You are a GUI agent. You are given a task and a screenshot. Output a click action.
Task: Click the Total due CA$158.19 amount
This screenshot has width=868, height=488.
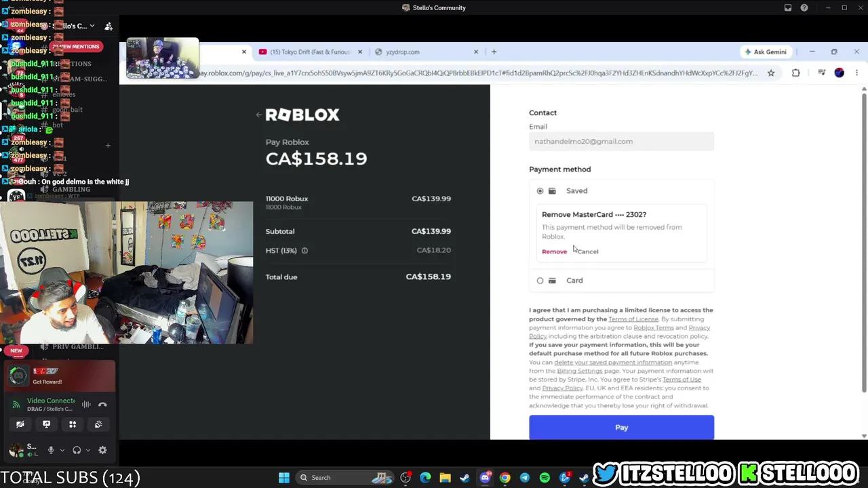[x=428, y=277]
